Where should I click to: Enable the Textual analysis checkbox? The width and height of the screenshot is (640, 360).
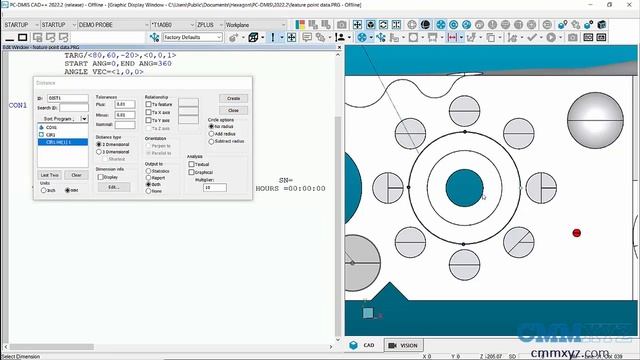191,164
